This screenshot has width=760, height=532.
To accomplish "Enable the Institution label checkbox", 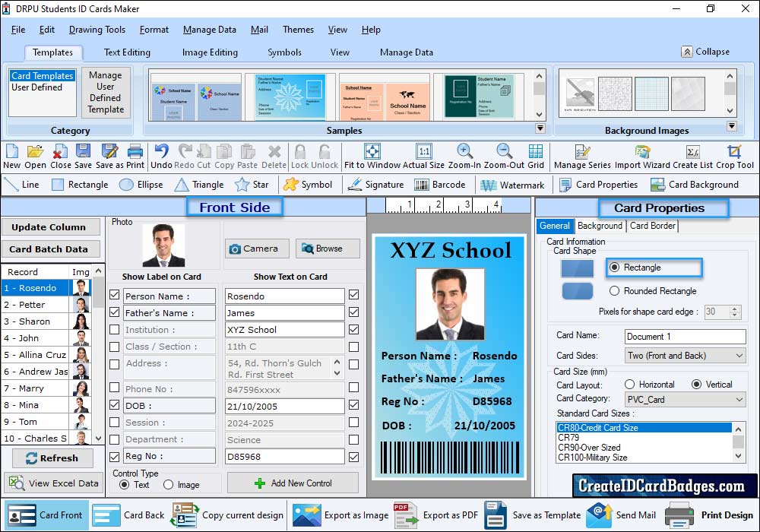I will click(115, 330).
